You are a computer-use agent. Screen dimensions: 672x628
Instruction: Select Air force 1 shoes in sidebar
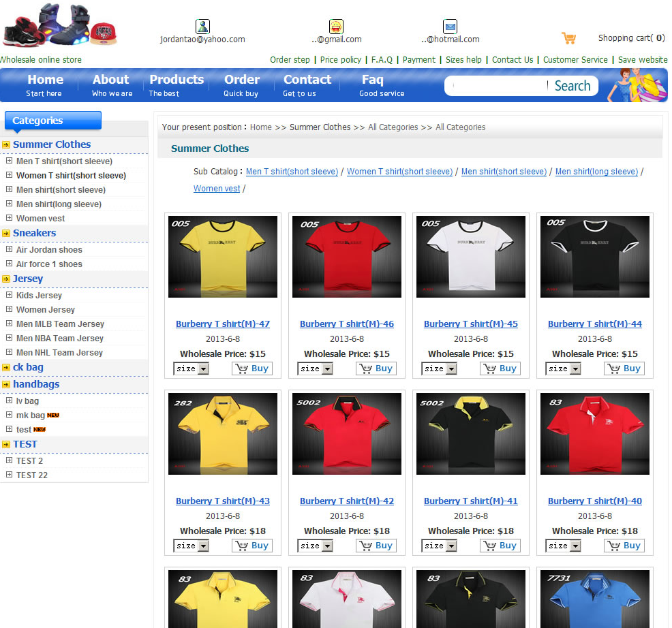[49, 264]
